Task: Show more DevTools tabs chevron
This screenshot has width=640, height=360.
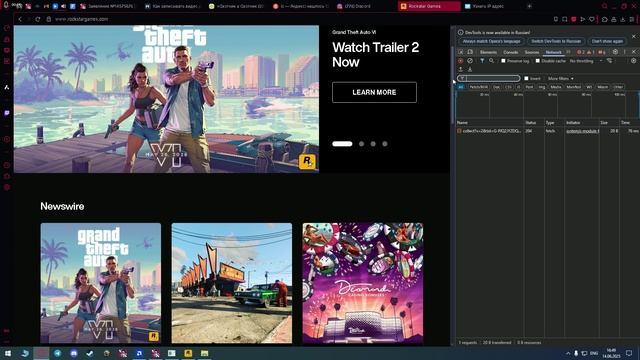Action: 569,52
